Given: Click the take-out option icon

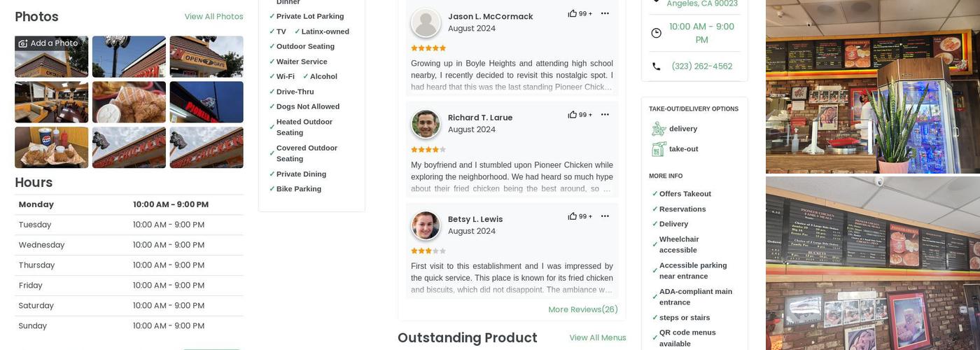Looking at the screenshot, I should 659,149.
